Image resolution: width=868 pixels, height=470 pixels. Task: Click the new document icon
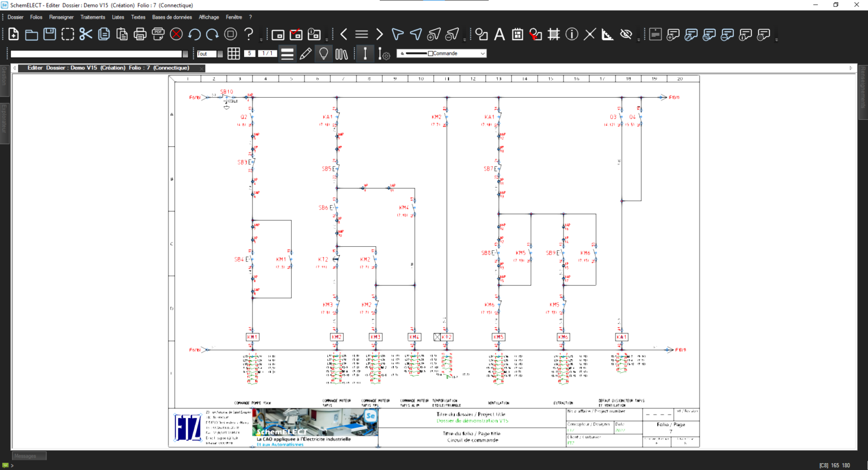click(x=14, y=34)
